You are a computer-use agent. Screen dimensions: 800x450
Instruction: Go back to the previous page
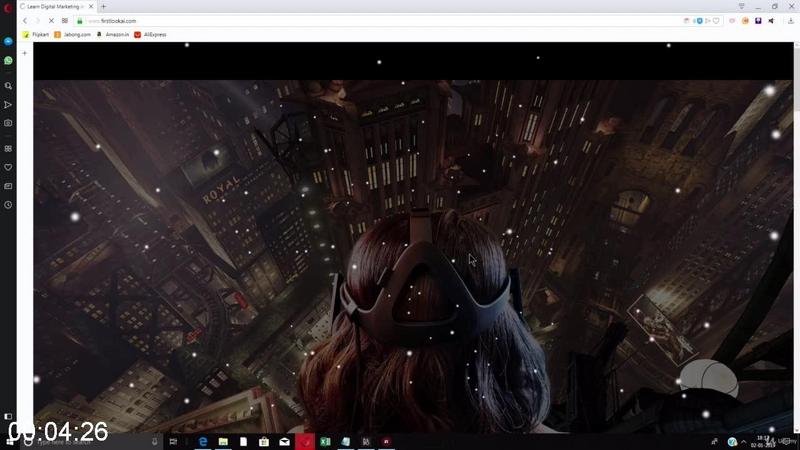pyautogui.click(x=24, y=21)
